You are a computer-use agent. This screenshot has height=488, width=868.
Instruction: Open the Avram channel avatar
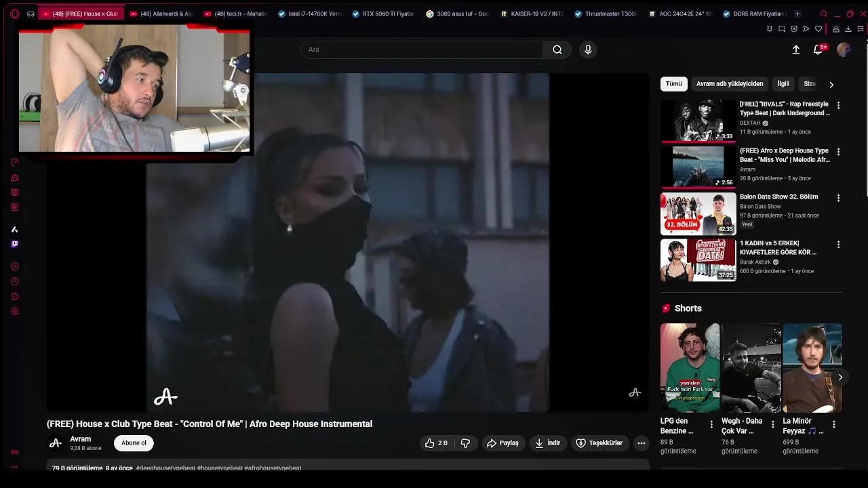56,443
